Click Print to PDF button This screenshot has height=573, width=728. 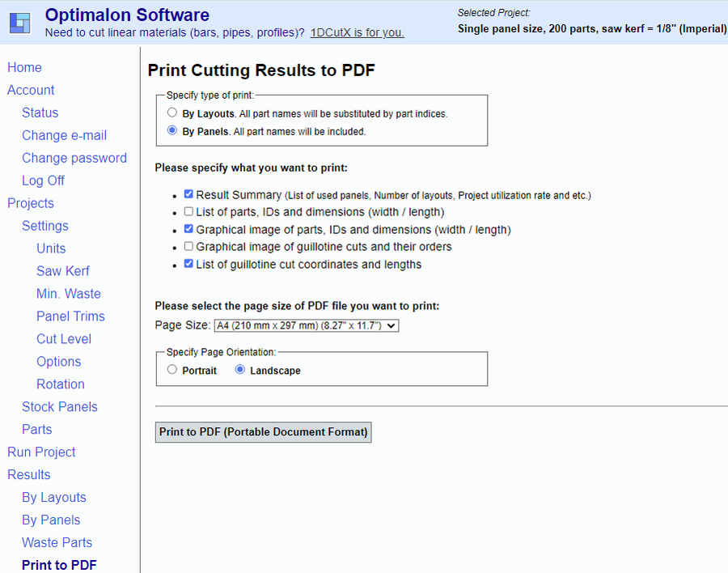[263, 432]
